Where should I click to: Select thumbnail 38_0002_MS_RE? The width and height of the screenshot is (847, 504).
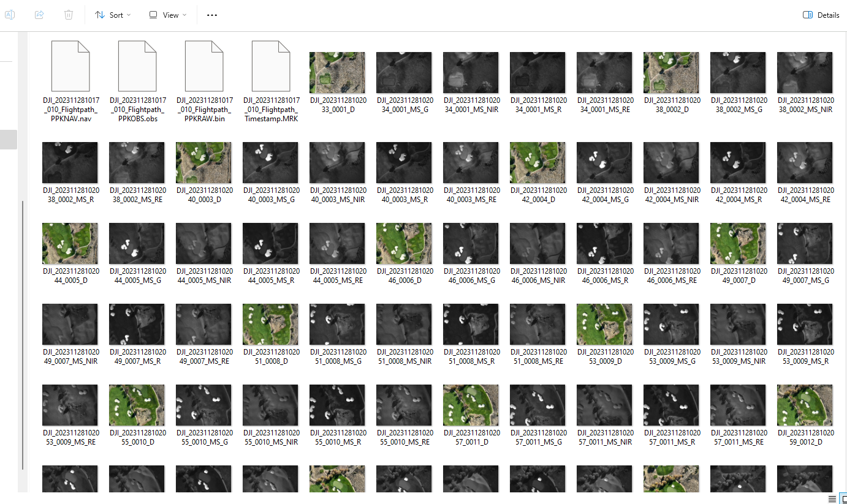[137, 163]
